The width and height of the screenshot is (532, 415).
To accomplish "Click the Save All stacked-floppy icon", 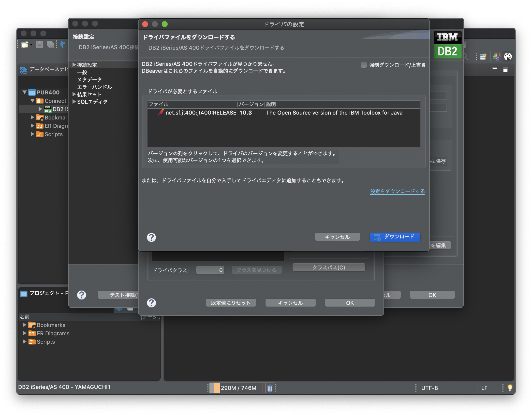I will [50, 44].
